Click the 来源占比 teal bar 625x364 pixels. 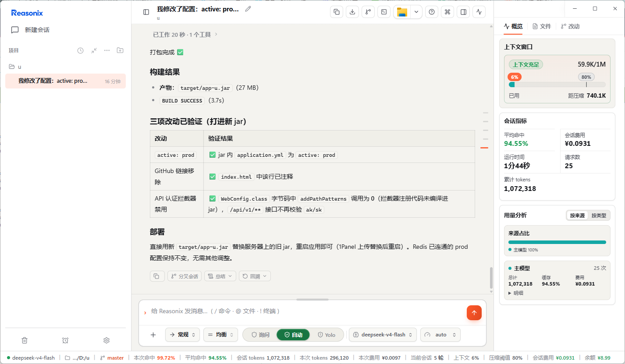pos(557,242)
